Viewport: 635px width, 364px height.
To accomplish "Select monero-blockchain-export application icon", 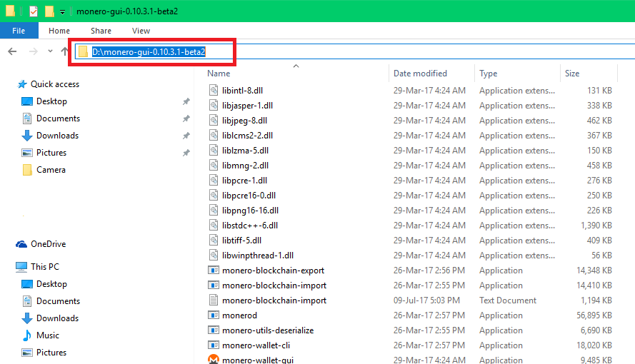I will (214, 271).
